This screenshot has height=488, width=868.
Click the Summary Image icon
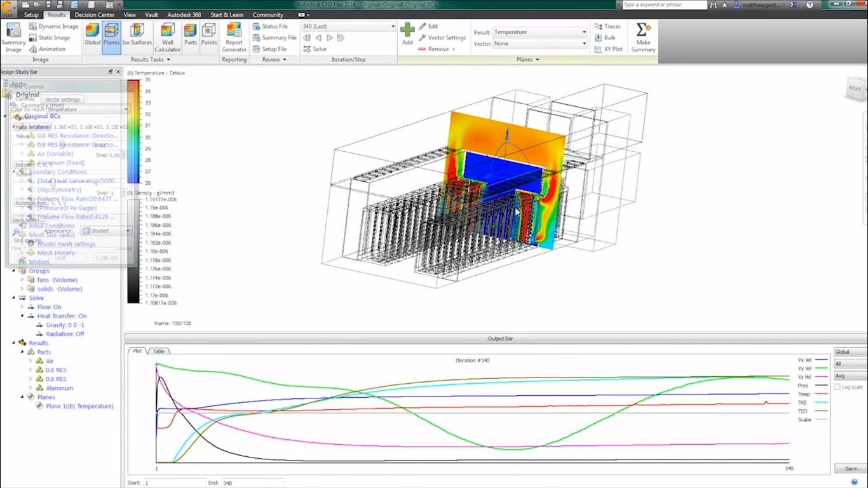click(x=13, y=38)
